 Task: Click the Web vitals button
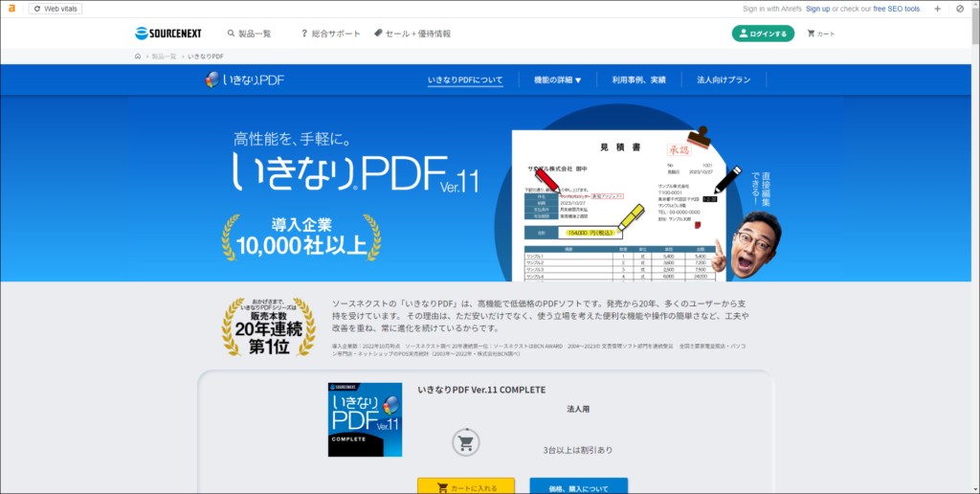(55, 9)
